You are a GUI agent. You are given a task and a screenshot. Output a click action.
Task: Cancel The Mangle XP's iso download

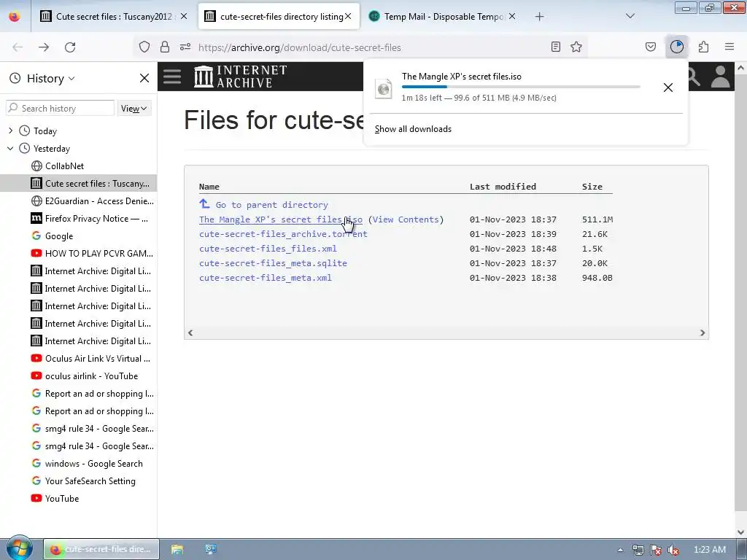[668, 87]
